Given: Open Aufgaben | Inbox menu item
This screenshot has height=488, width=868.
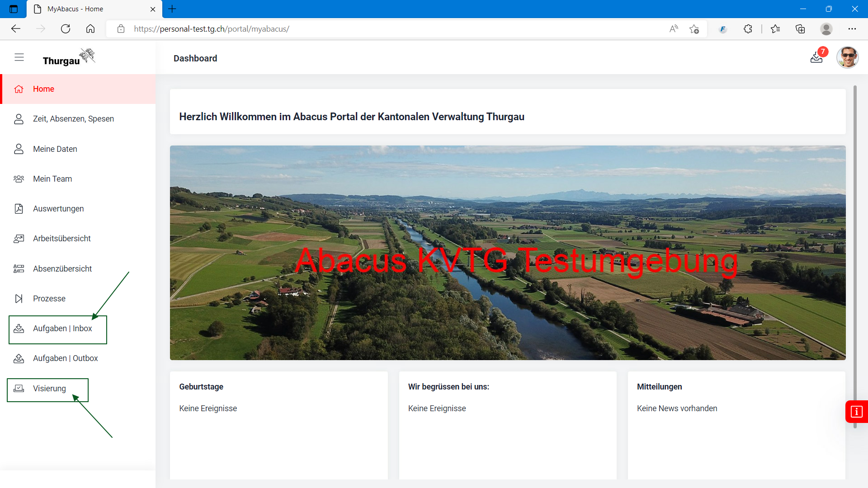Looking at the screenshot, I should coord(62,328).
